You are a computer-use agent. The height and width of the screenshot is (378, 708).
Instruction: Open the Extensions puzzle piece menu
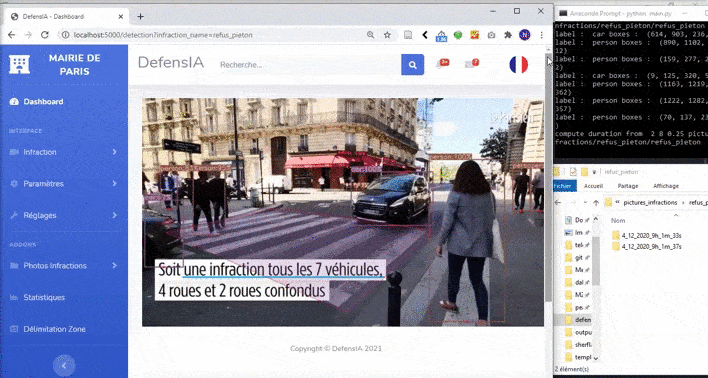508,35
